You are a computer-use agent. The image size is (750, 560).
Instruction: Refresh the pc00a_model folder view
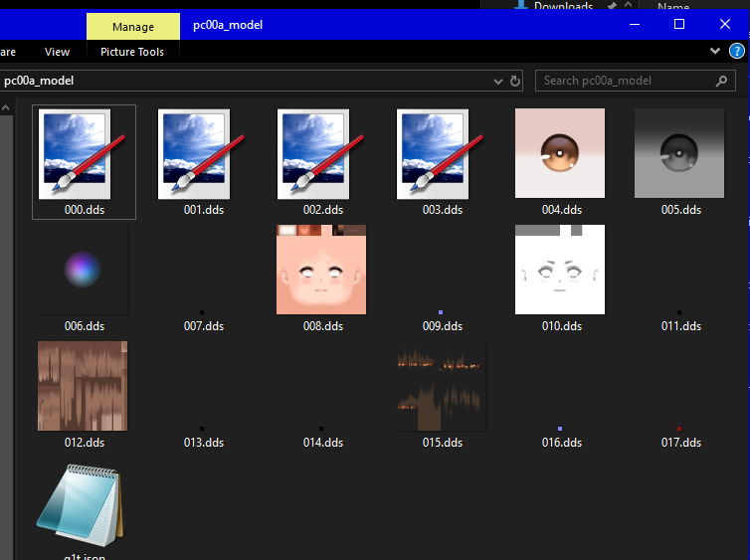[x=514, y=81]
